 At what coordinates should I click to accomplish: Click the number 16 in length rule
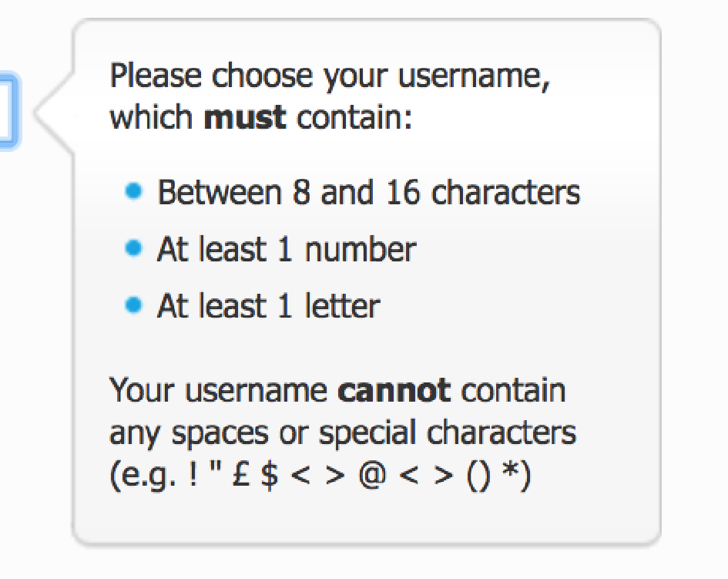click(x=403, y=192)
